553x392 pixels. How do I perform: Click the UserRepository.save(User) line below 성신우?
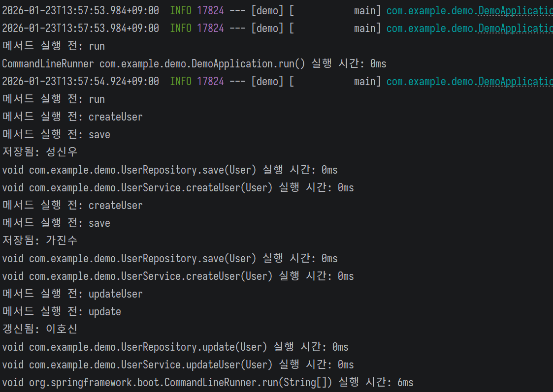tap(169, 170)
